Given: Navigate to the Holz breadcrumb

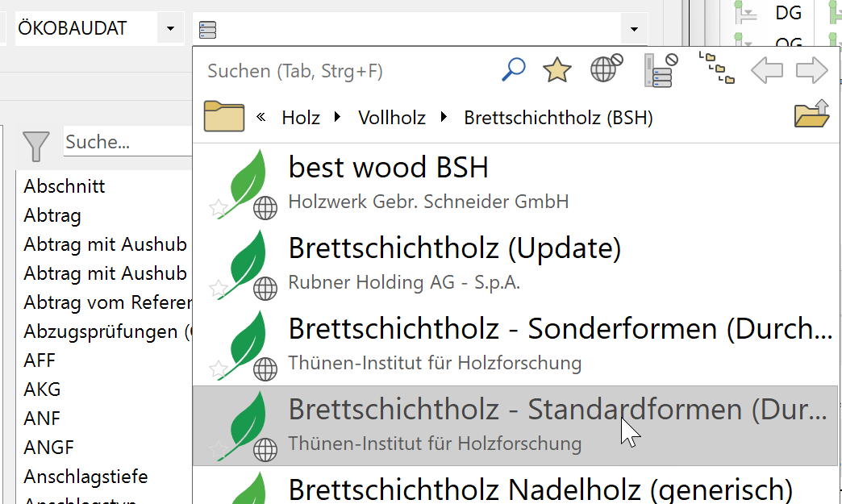Looking at the screenshot, I should pos(301,118).
